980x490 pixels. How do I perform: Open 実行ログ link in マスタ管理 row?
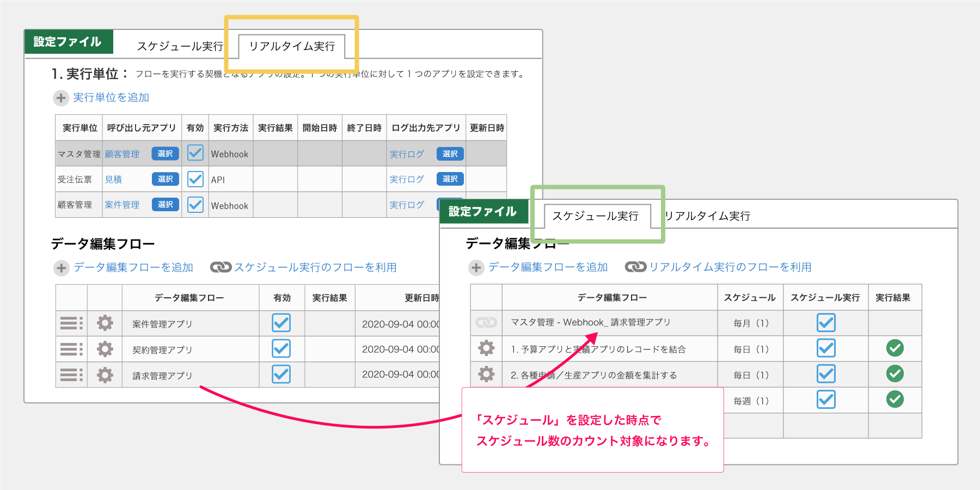tap(407, 154)
